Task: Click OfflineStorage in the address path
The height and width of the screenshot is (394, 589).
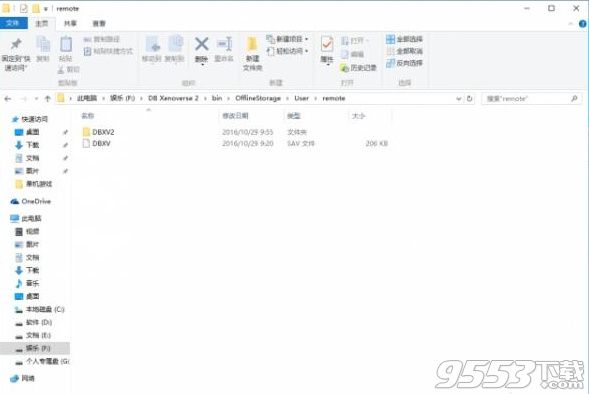Action: point(258,98)
